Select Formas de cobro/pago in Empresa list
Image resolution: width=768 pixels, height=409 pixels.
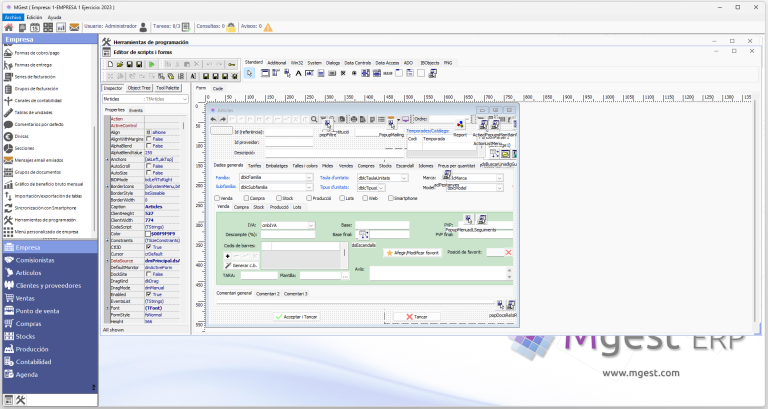pyautogui.click(x=37, y=53)
